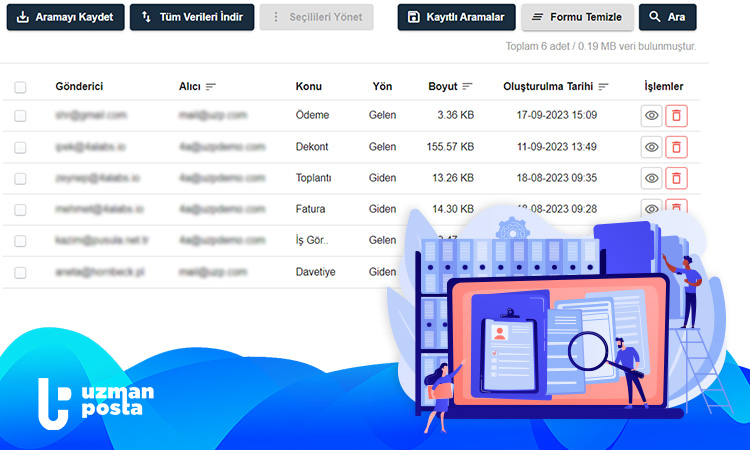Toggle the select-all checkbox in header
The width and height of the screenshot is (750, 450).
point(20,87)
